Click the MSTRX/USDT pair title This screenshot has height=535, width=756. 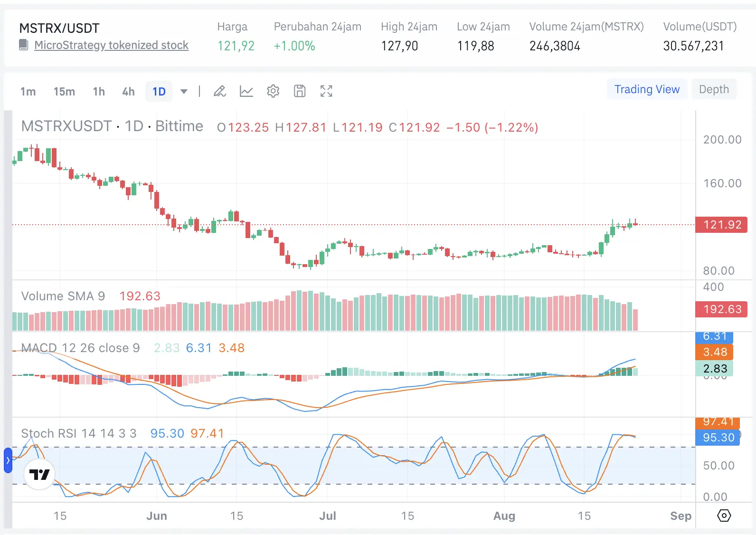pos(59,28)
